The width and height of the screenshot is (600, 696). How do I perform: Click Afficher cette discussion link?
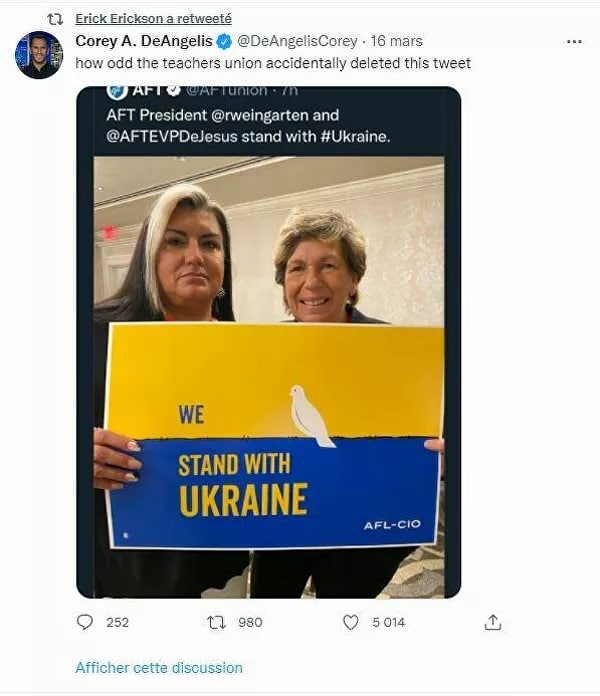click(x=159, y=668)
